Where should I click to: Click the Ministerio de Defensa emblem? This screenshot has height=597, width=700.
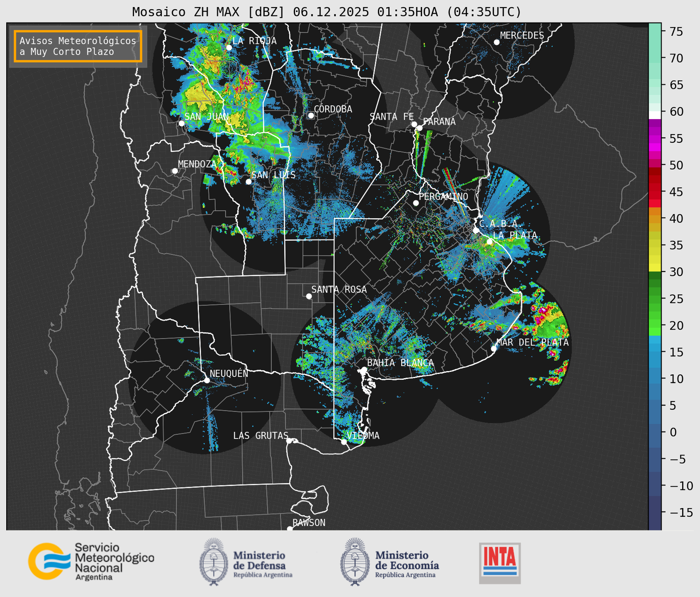(214, 562)
